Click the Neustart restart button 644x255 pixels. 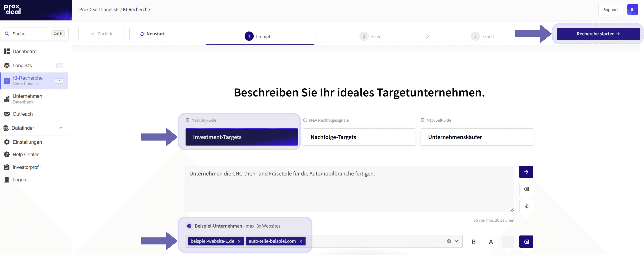(x=152, y=34)
